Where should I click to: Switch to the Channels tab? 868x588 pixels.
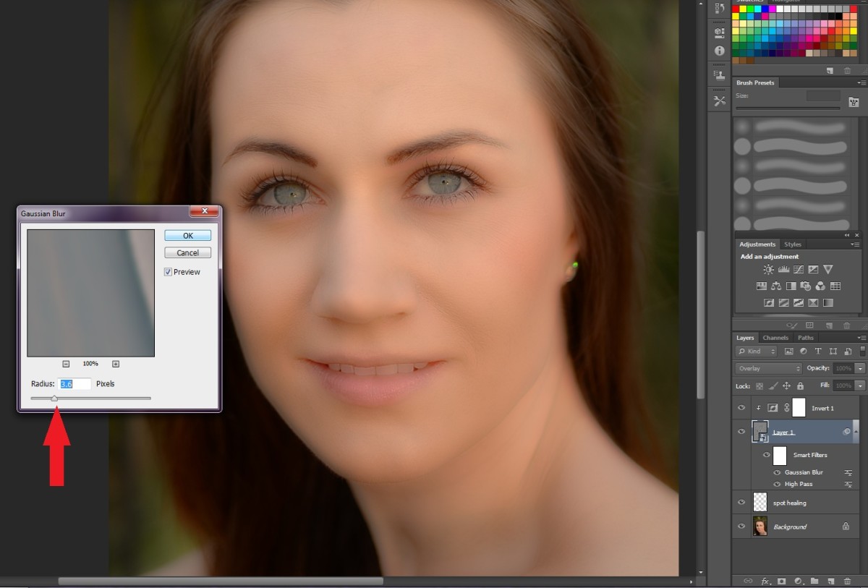coord(776,338)
